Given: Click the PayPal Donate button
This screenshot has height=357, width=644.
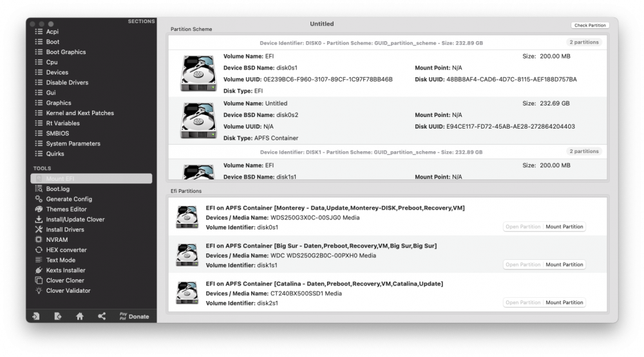Looking at the screenshot, I should pos(135,316).
